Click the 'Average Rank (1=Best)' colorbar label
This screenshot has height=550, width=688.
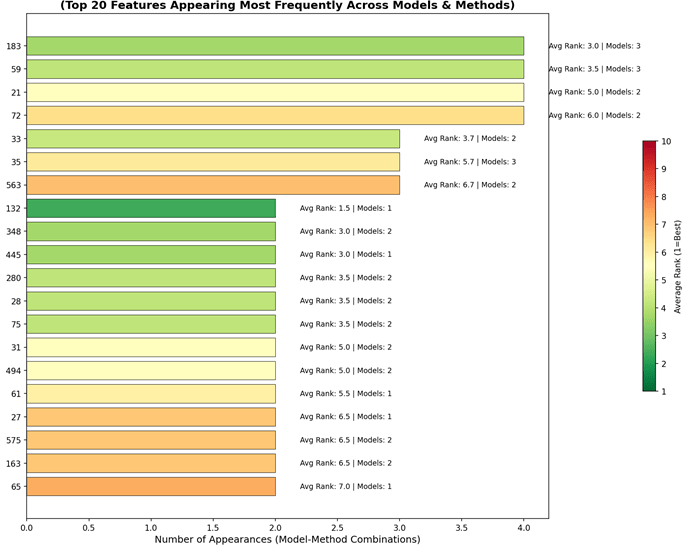(x=677, y=266)
